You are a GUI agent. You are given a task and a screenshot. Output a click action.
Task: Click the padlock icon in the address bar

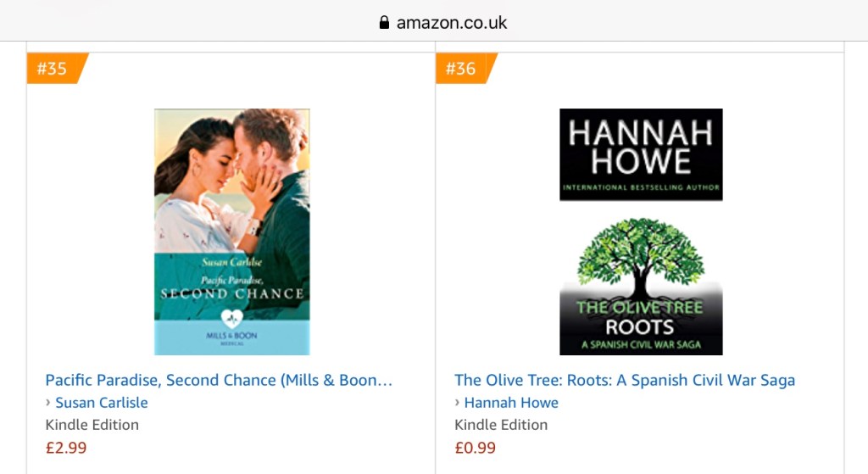click(x=384, y=22)
